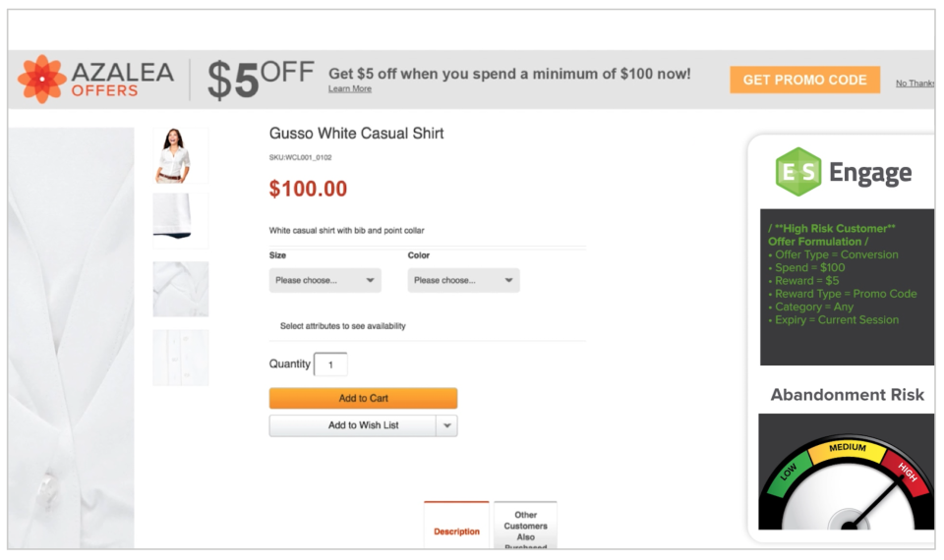944x560 pixels.
Task: Follow the Learn More link
Action: point(350,89)
